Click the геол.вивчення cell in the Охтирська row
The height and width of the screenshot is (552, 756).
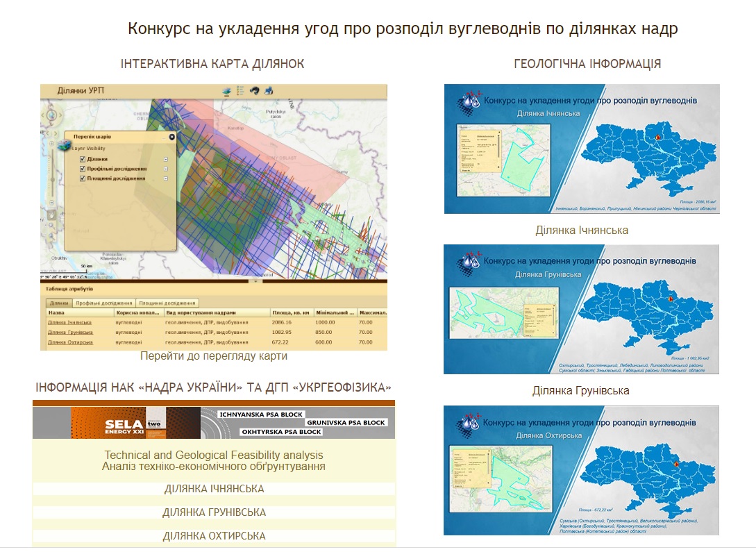207,342
